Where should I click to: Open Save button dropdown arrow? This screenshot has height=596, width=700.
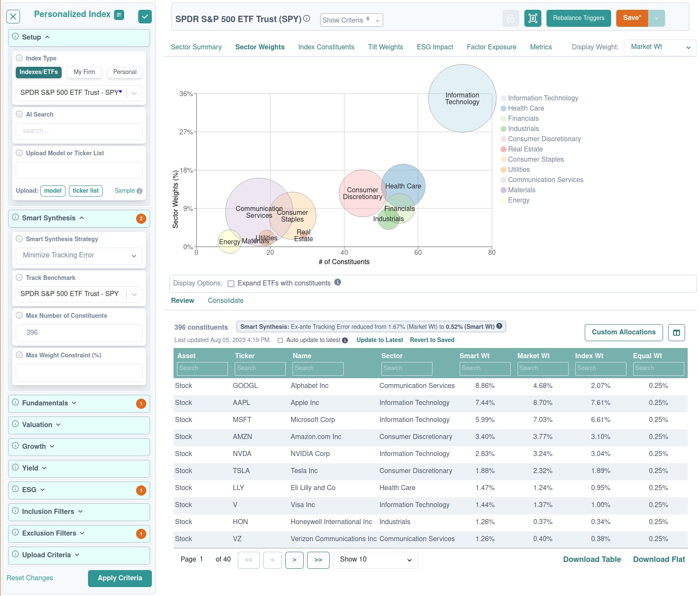(x=657, y=18)
